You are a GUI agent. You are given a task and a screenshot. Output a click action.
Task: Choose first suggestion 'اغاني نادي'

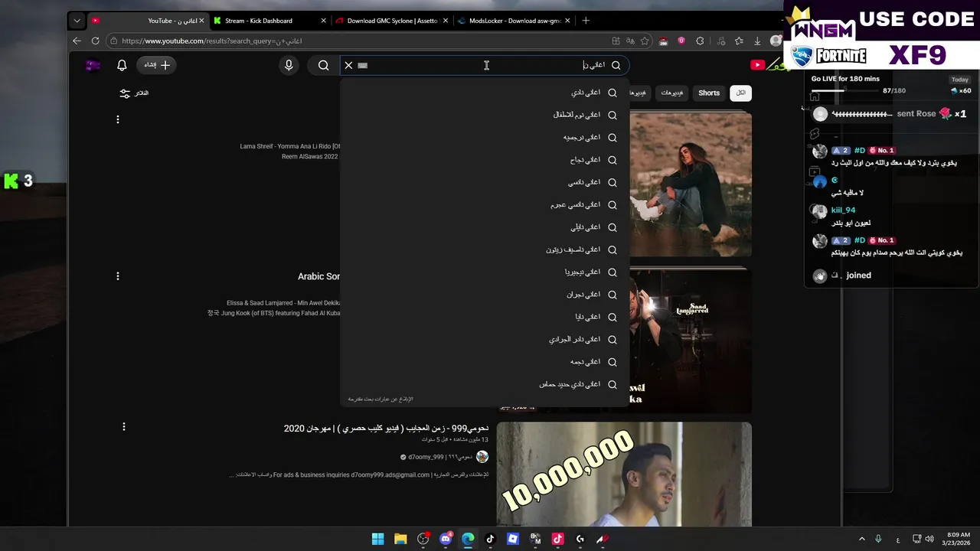[485, 93]
